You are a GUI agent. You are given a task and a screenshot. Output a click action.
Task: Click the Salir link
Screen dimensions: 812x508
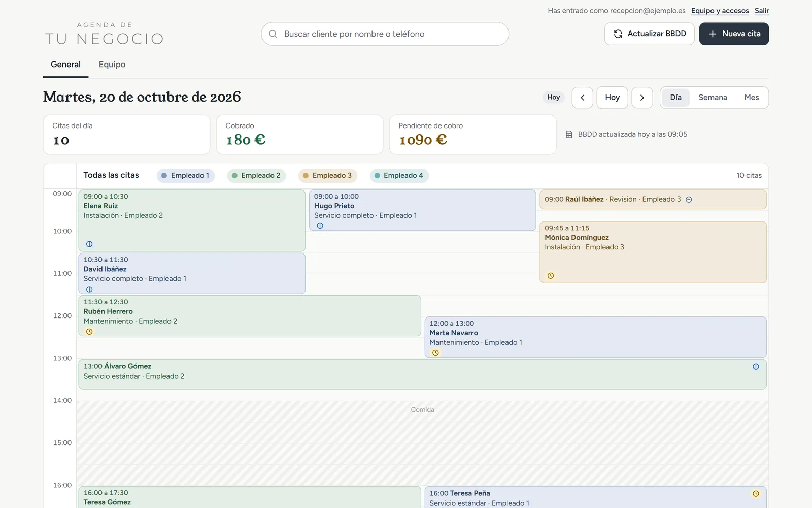click(761, 11)
